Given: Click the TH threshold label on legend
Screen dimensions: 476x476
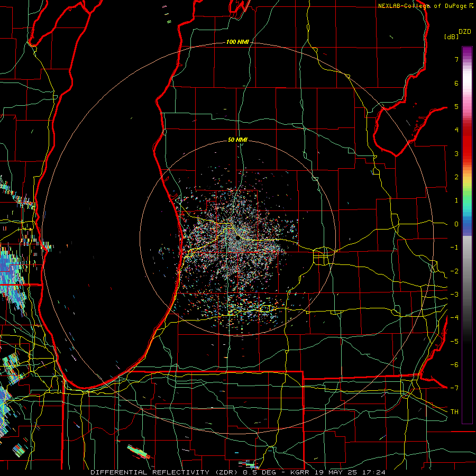Looking at the screenshot, I should pos(454,412).
